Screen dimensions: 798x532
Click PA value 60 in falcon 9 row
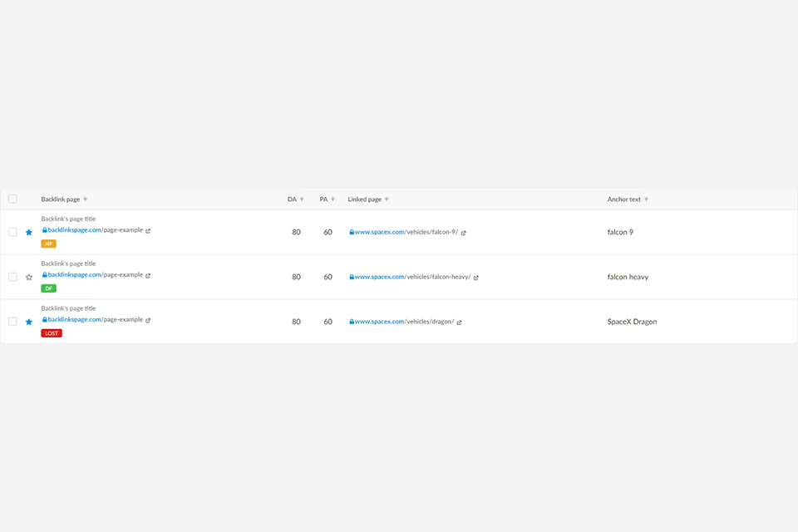(x=328, y=232)
